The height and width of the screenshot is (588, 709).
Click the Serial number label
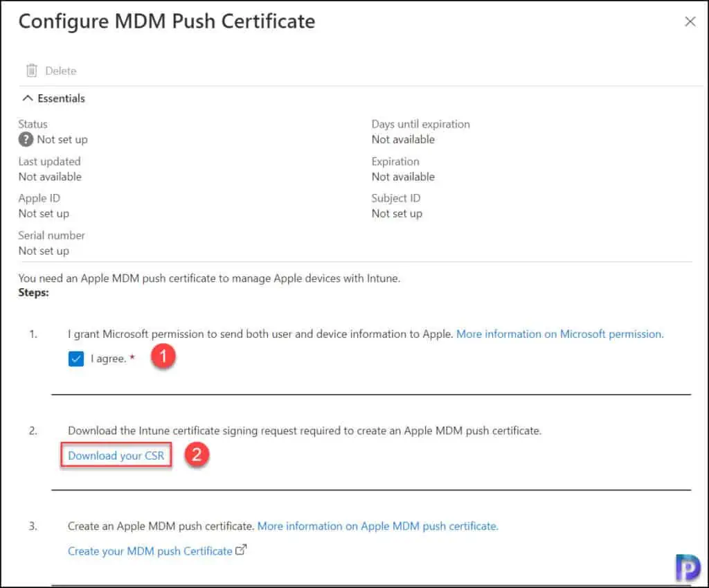tap(51, 235)
